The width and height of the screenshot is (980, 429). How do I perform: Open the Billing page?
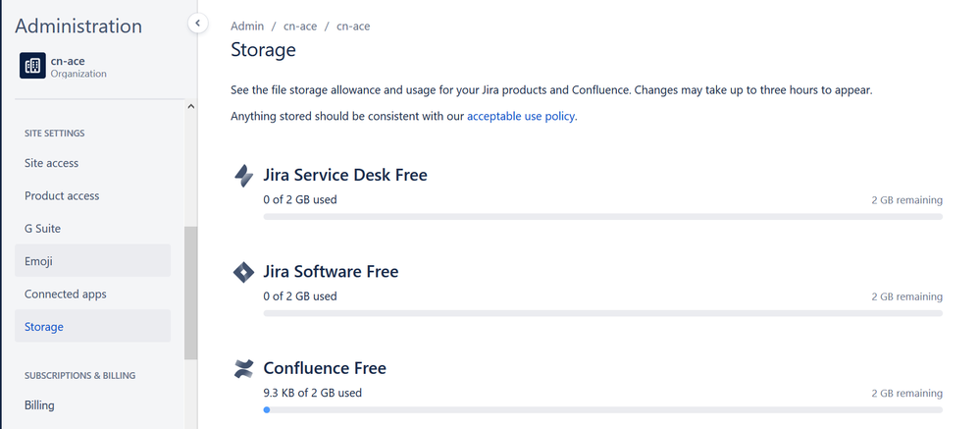tap(92, 405)
